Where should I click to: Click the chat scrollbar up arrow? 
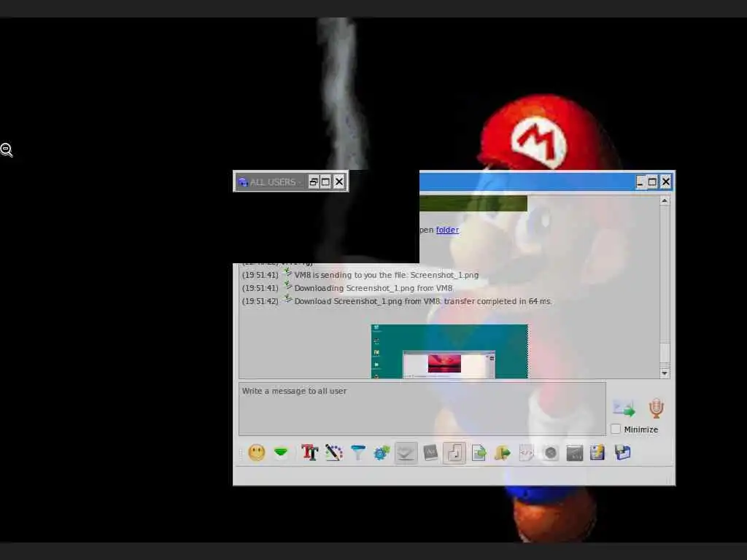(665, 201)
